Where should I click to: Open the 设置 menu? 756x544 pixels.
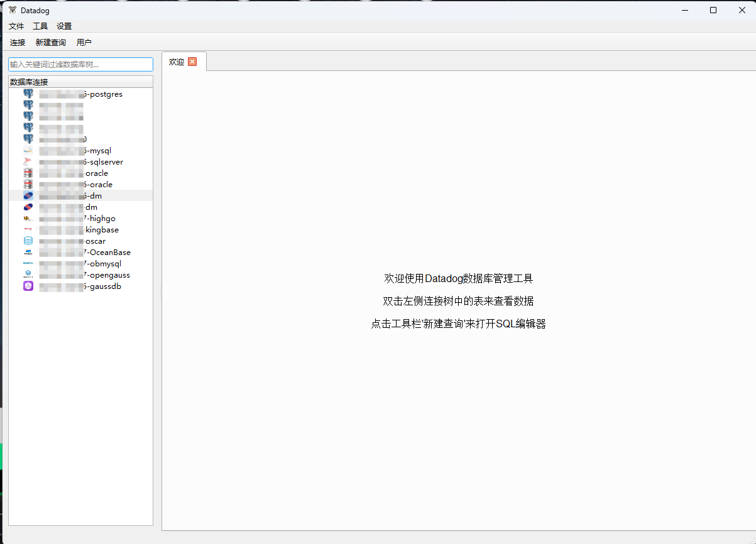[64, 26]
